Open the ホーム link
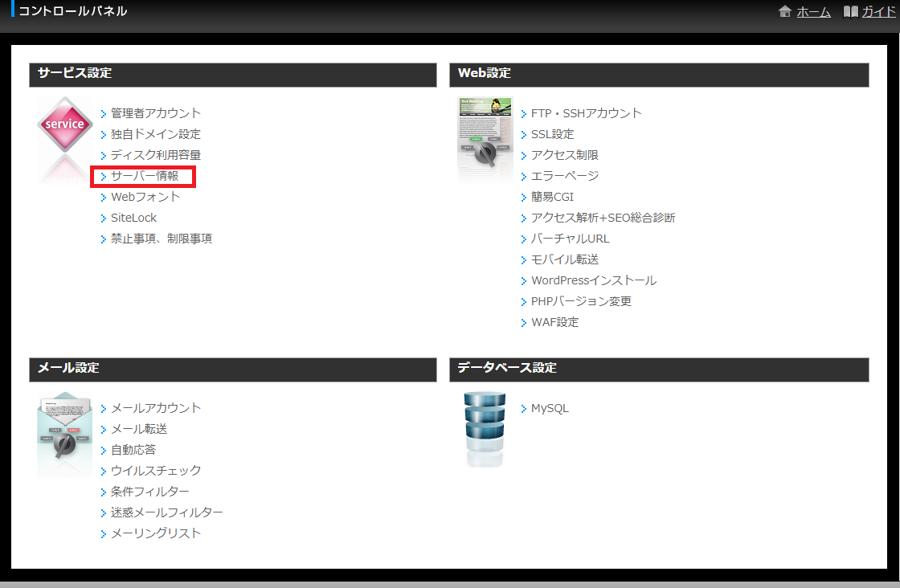Screen dimensions: 900x588 point(813,12)
